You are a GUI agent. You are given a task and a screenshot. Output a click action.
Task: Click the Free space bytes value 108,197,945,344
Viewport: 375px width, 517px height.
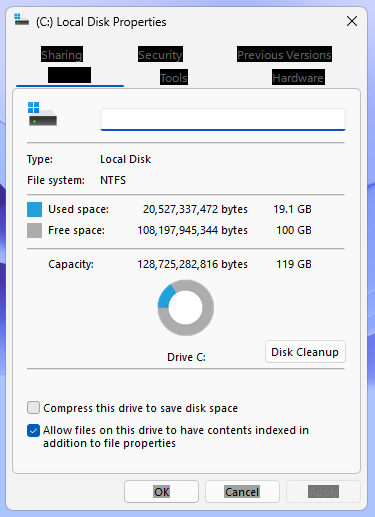tap(192, 230)
